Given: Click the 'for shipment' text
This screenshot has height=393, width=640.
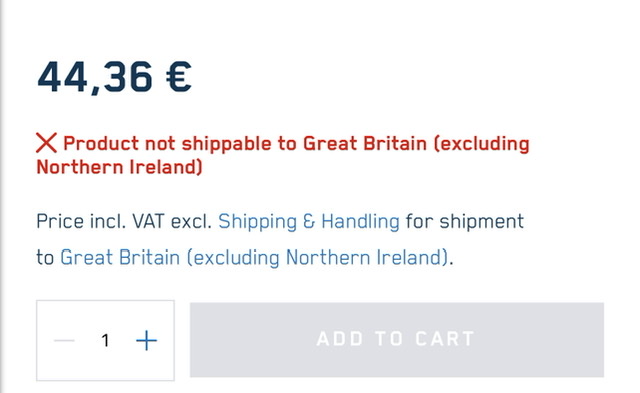Looking at the screenshot, I should click(464, 222).
